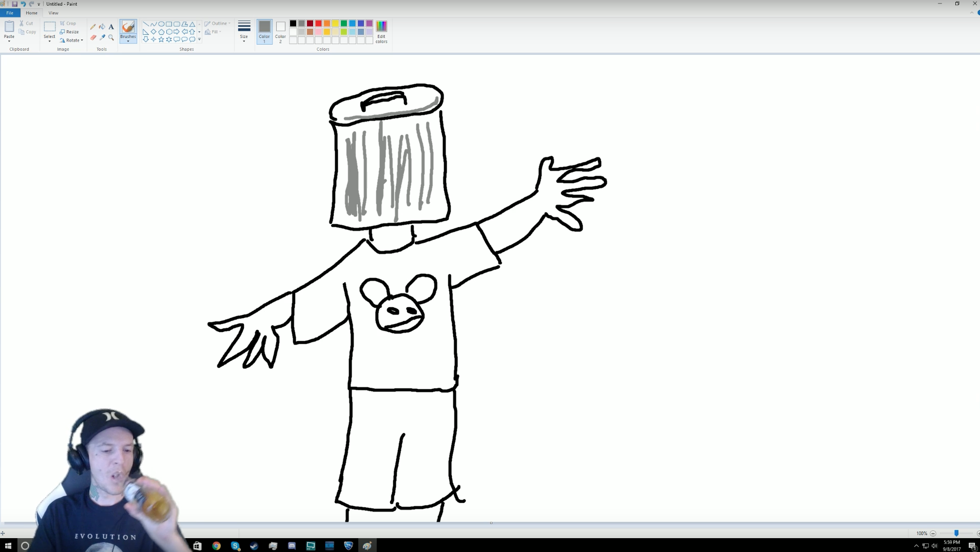Select the Eraser tool
Image resolution: width=980 pixels, height=552 pixels.
93,37
